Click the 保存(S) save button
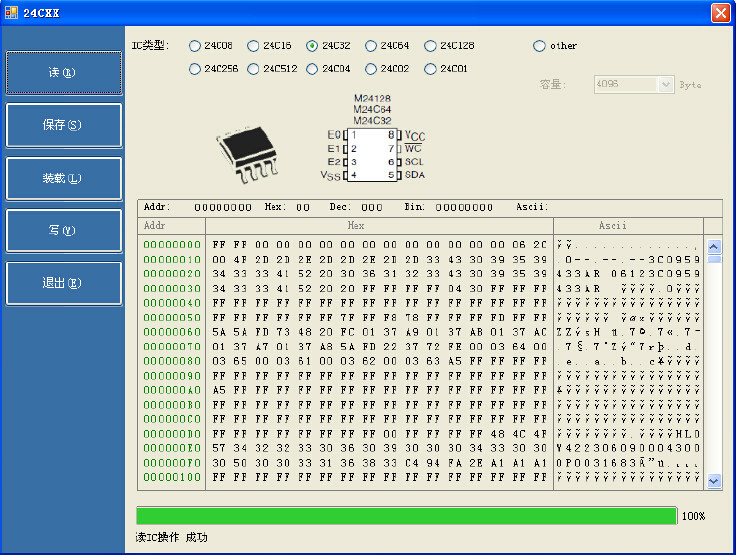 click(x=64, y=125)
